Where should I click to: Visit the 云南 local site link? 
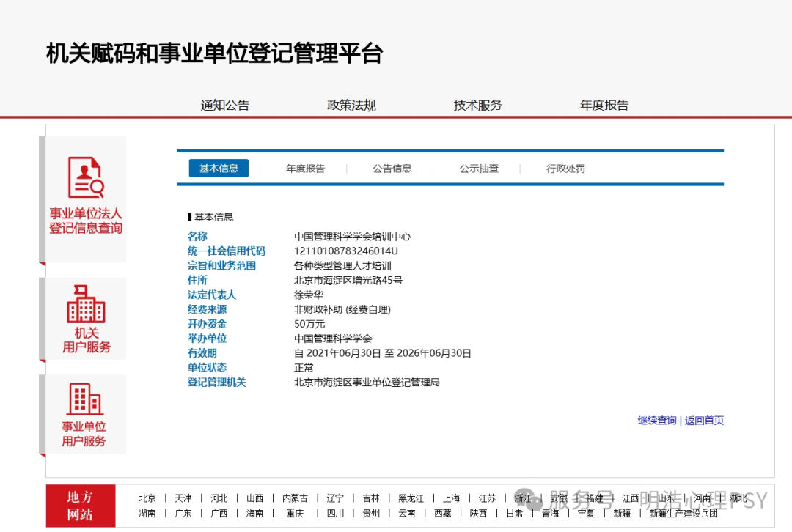click(406, 514)
